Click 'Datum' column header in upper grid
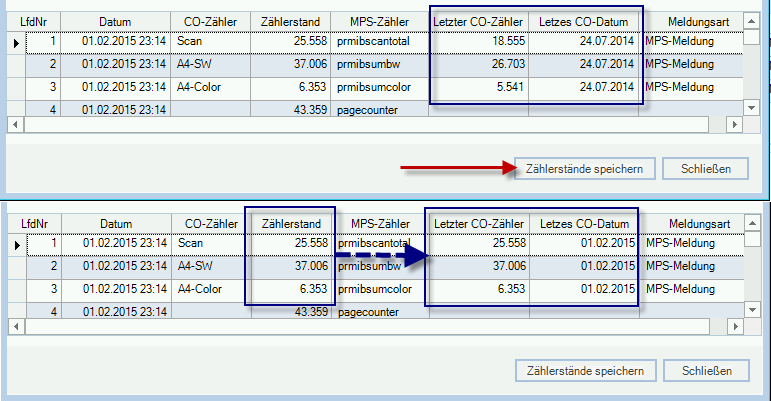771x401 pixels. point(115,20)
